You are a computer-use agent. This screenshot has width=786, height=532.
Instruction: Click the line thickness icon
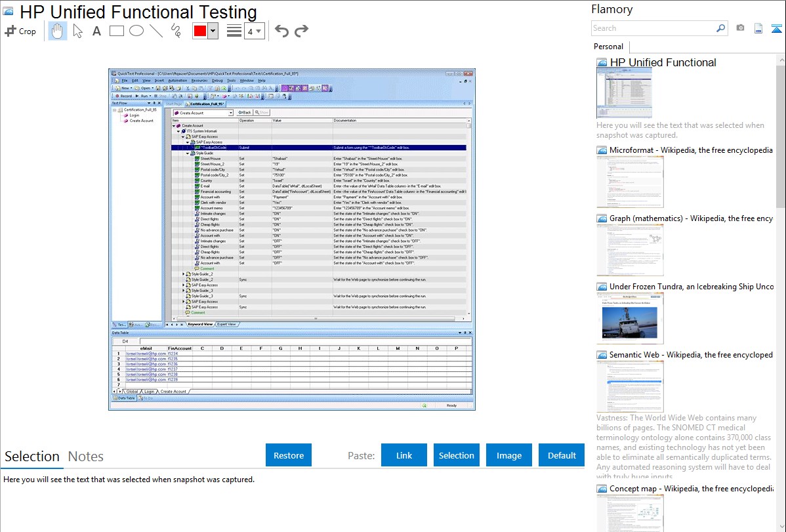[234, 31]
